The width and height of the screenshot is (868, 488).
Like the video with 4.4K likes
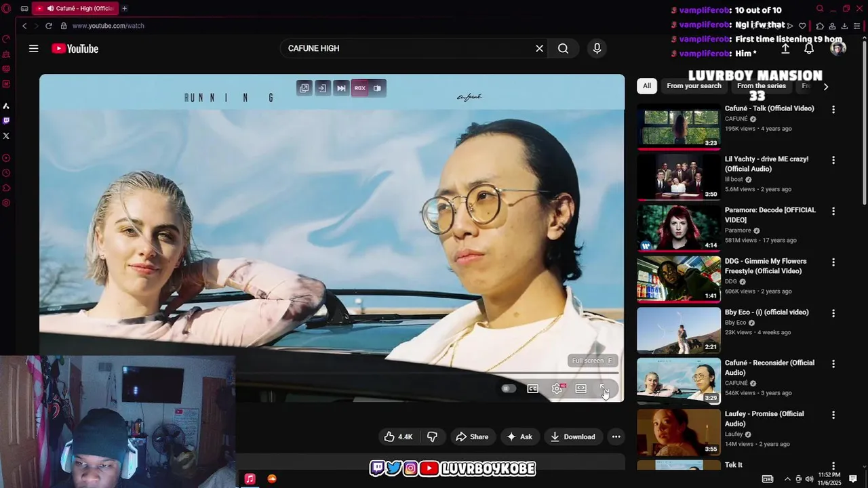click(x=398, y=436)
